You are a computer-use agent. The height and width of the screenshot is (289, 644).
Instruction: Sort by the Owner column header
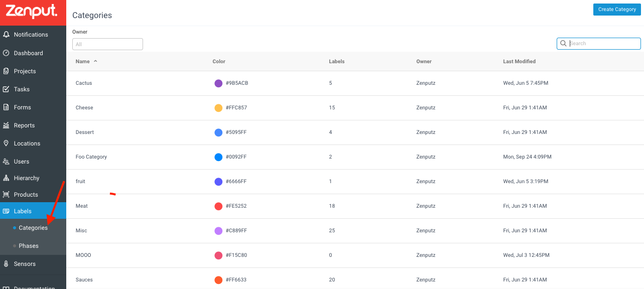424,62
